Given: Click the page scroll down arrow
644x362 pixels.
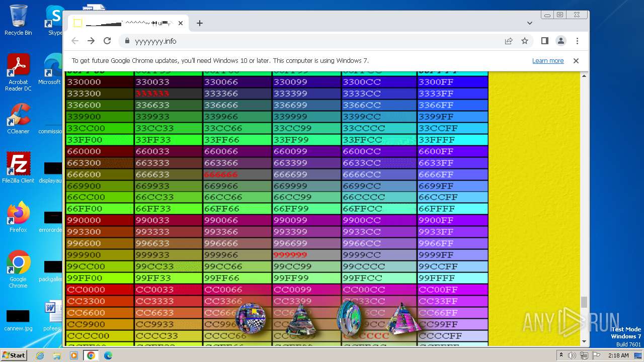Looking at the screenshot, I should (x=584, y=341).
